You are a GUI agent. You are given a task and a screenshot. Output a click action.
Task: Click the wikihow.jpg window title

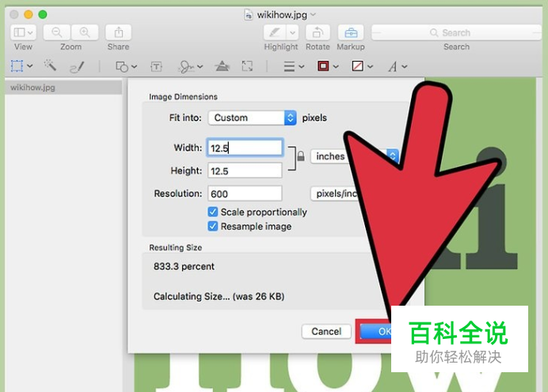pyautogui.click(x=282, y=15)
